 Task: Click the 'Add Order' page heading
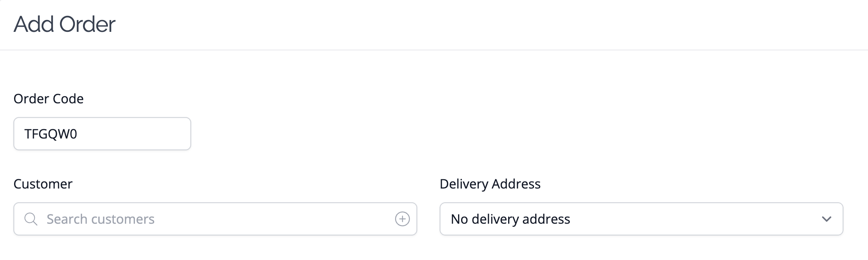pyautogui.click(x=64, y=24)
